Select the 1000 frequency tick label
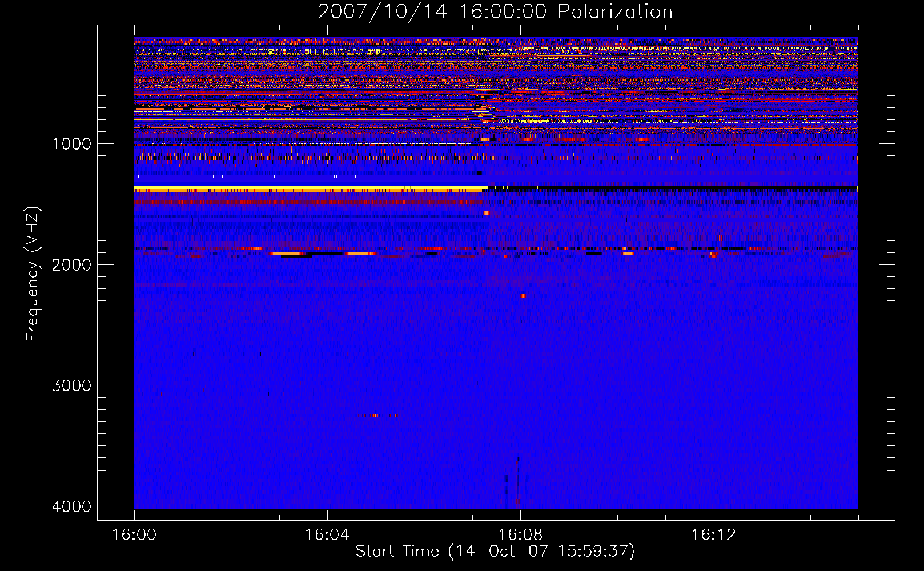Viewport: 924px width, 571px height. (71, 144)
